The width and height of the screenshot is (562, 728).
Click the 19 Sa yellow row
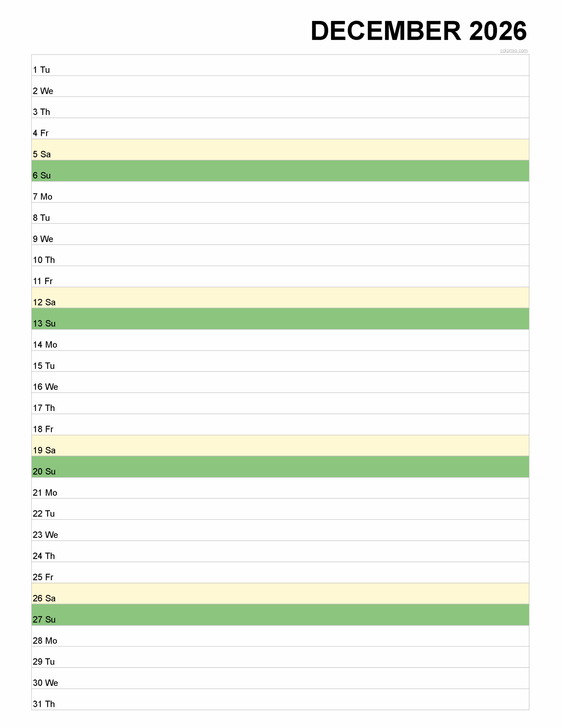point(280,446)
